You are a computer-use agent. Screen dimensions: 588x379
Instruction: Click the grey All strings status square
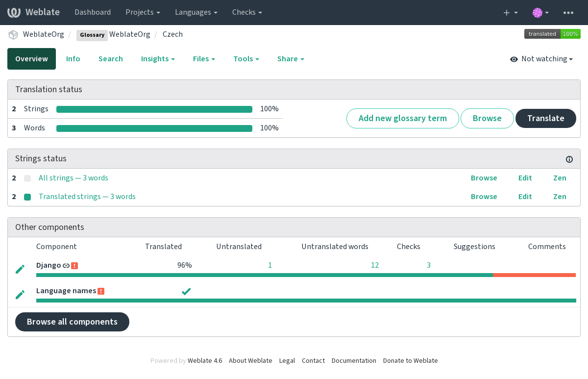[27, 178]
